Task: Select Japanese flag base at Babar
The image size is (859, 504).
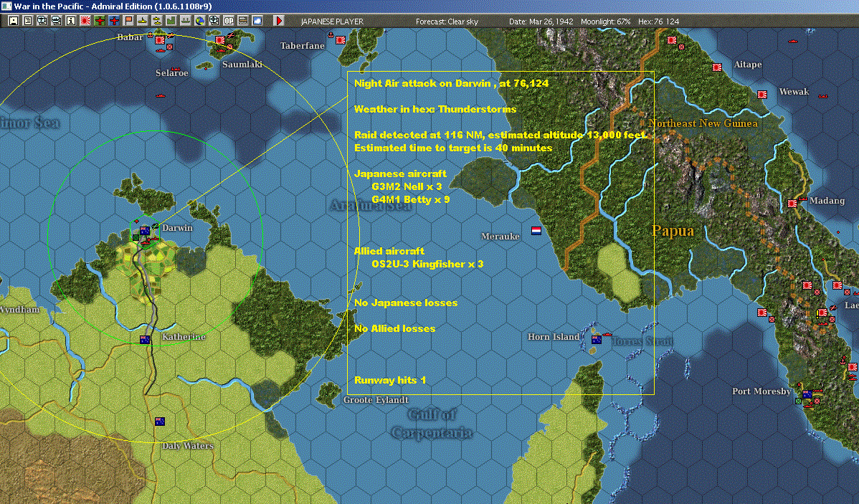Action: click(160, 40)
